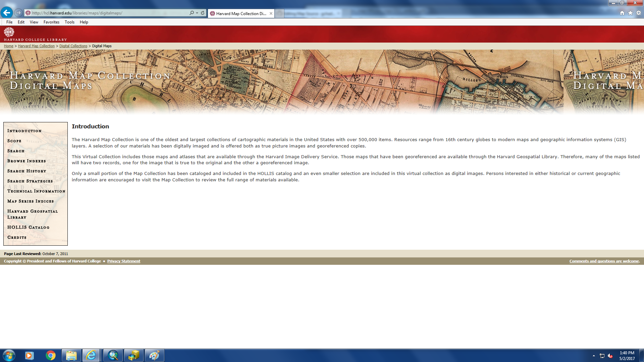
Task: Open Harvard Geospatial Library sidebar link
Action: pos(33,215)
